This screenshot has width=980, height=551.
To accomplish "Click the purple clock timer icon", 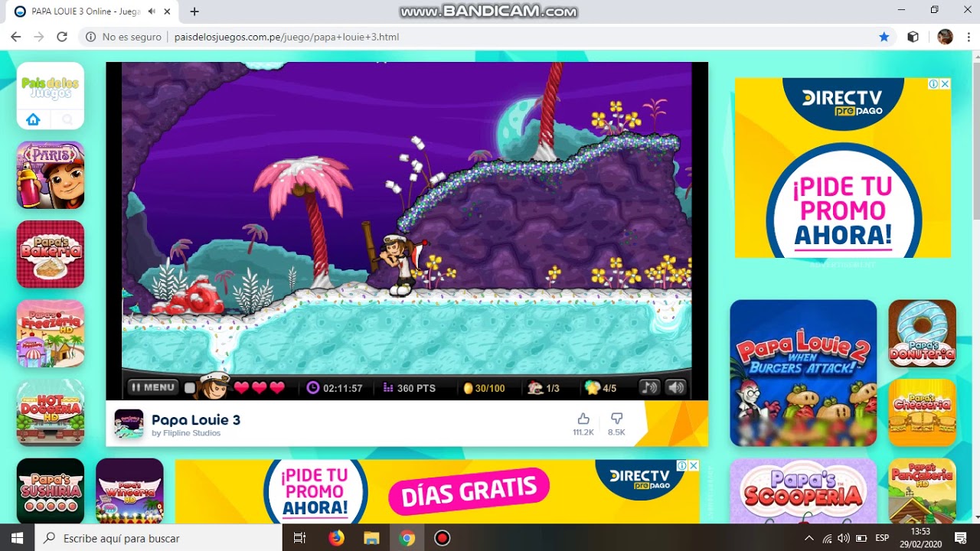I will pyautogui.click(x=312, y=387).
